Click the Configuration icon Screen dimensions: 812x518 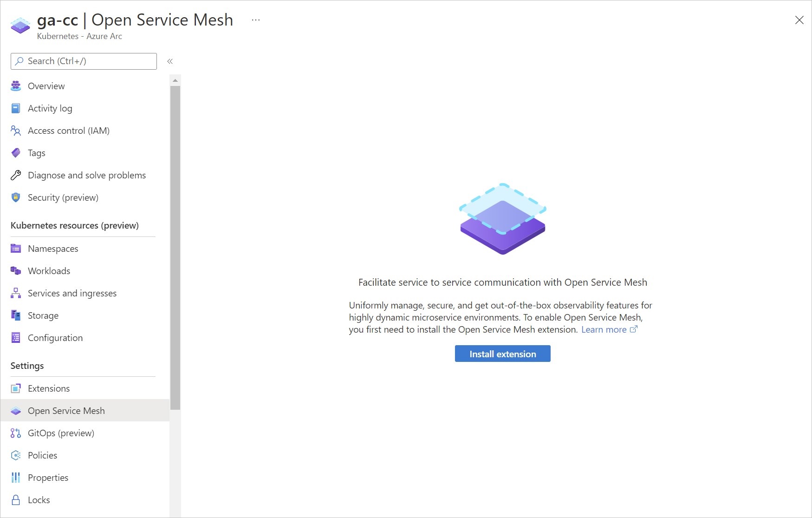pos(16,338)
